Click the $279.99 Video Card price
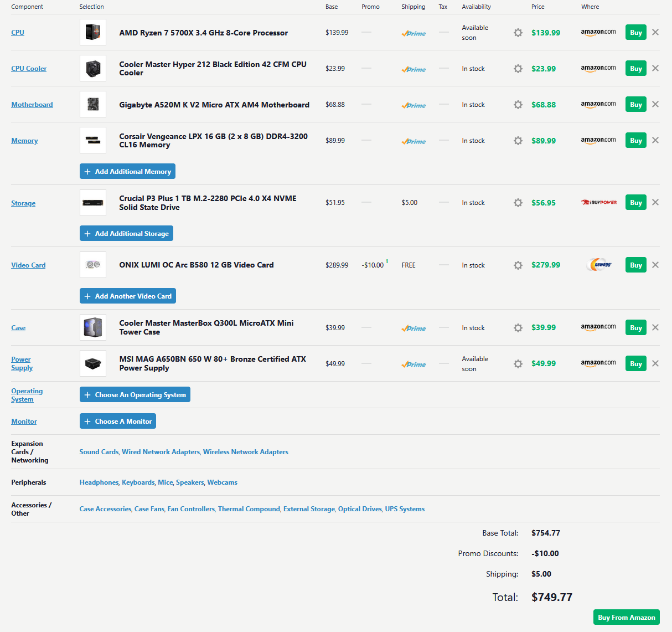This screenshot has width=672, height=632. 546,265
